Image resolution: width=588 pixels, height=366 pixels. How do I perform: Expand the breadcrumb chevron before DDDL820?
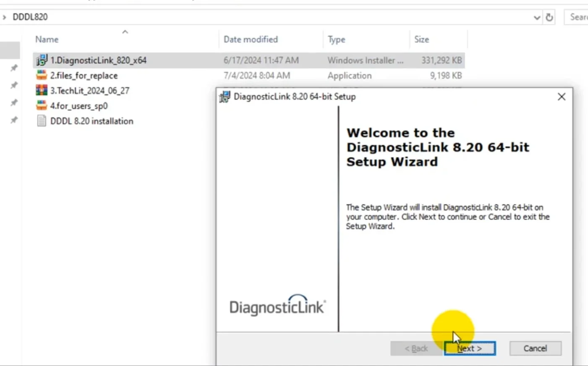pyautogui.click(x=4, y=17)
